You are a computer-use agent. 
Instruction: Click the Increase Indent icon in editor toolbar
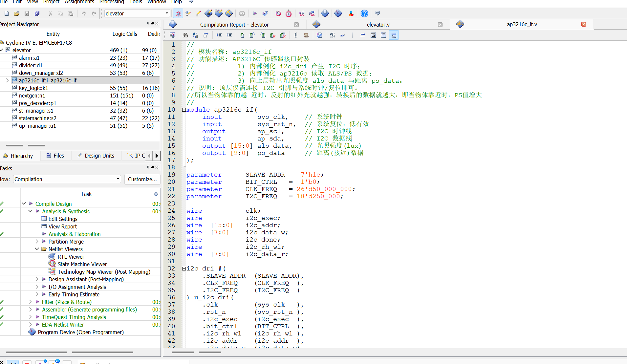[x=219, y=35]
